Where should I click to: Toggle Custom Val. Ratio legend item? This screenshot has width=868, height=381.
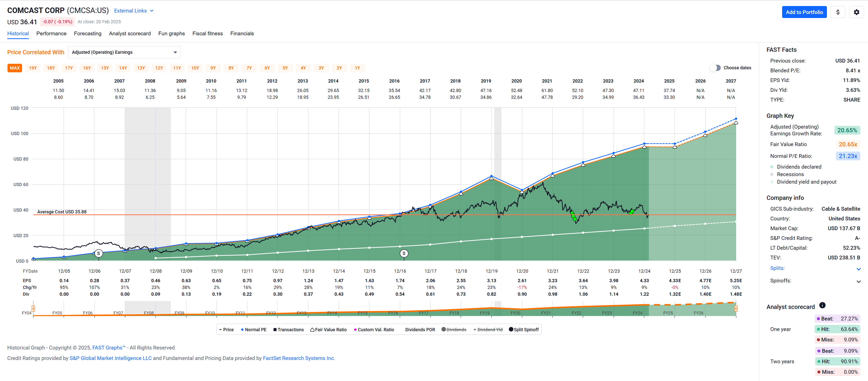(374, 329)
